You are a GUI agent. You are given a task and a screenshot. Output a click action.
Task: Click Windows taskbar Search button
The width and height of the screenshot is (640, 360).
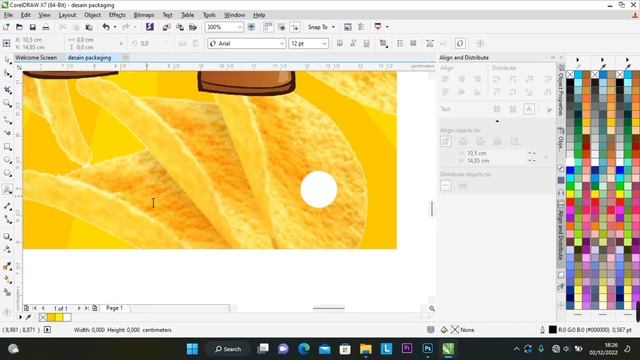click(x=228, y=349)
